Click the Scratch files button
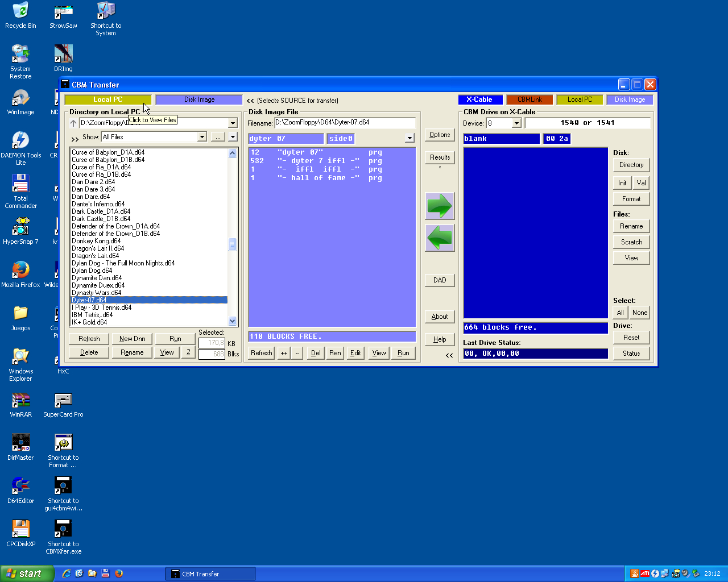Viewport: 728px width, 582px height. click(631, 242)
